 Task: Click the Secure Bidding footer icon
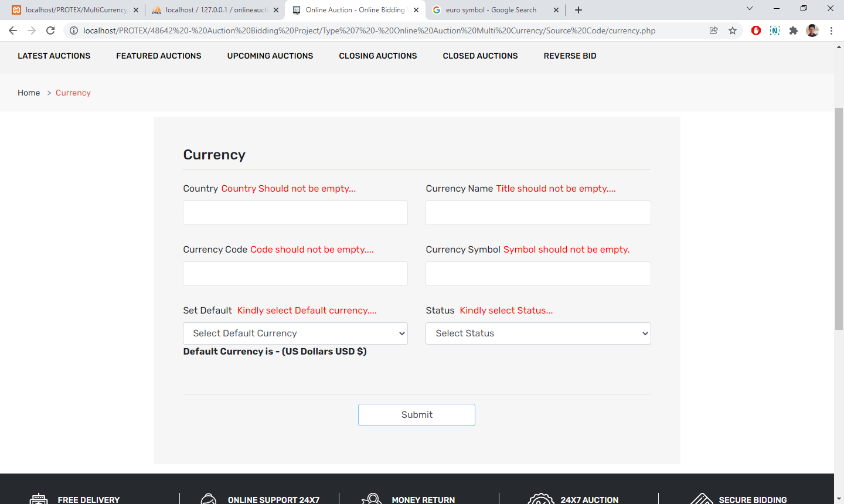[702, 499]
